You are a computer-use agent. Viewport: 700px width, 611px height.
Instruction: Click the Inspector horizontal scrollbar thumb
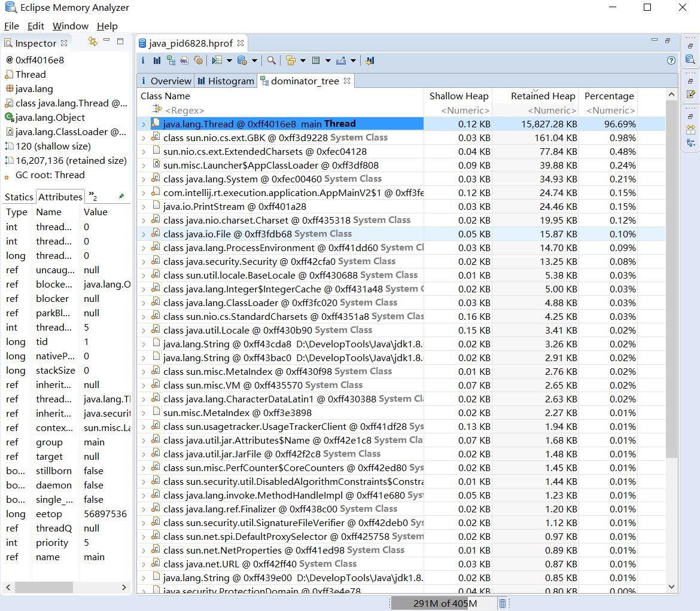(44, 587)
